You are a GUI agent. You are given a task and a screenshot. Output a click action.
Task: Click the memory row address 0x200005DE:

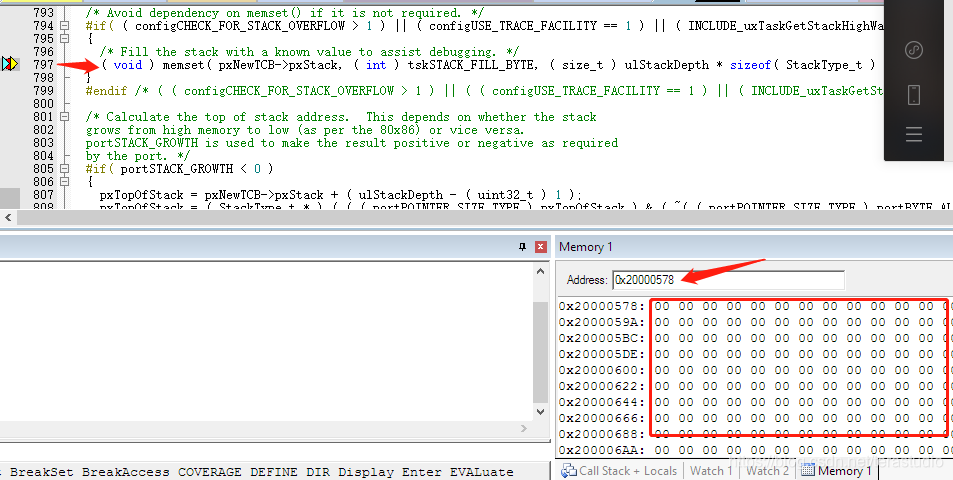click(602, 354)
